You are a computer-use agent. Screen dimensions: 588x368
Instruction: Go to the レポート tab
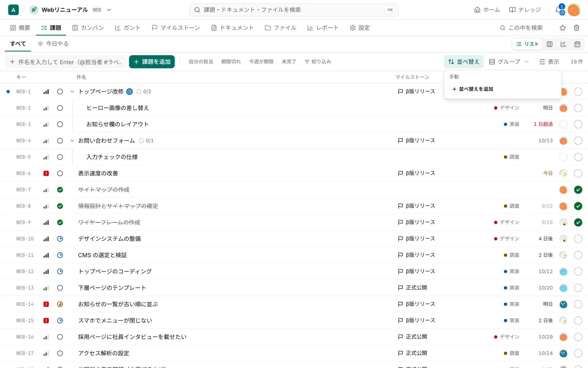click(323, 28)
